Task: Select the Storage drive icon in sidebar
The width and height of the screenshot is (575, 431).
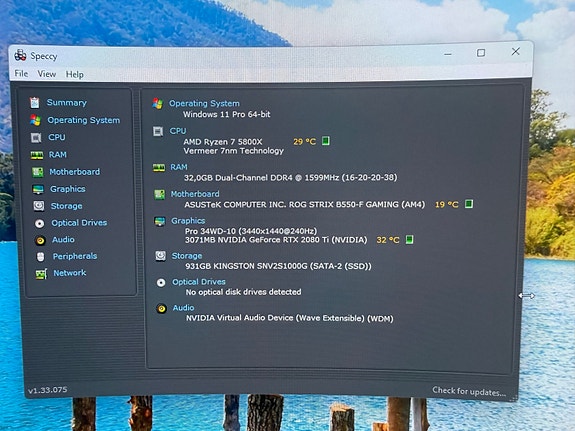Action: (39, 206)
